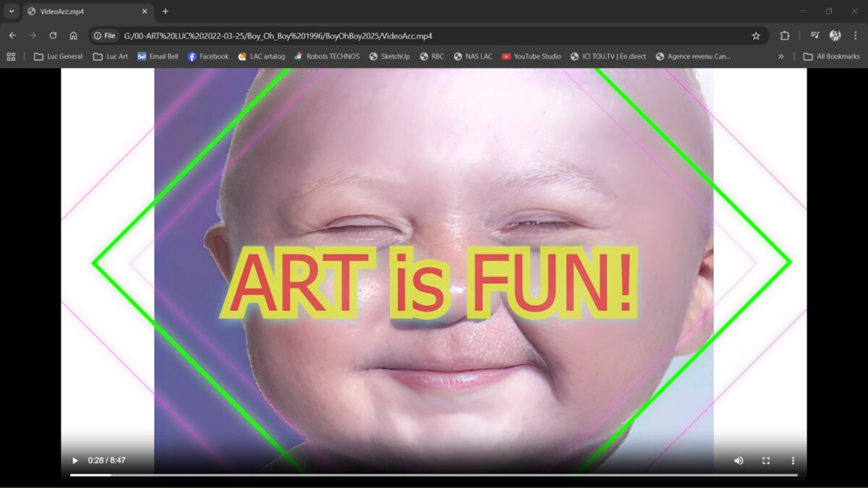This screenshot has height=488, width=868.
Task: Click the reload page icon
Action: click(x=51, y=35)
